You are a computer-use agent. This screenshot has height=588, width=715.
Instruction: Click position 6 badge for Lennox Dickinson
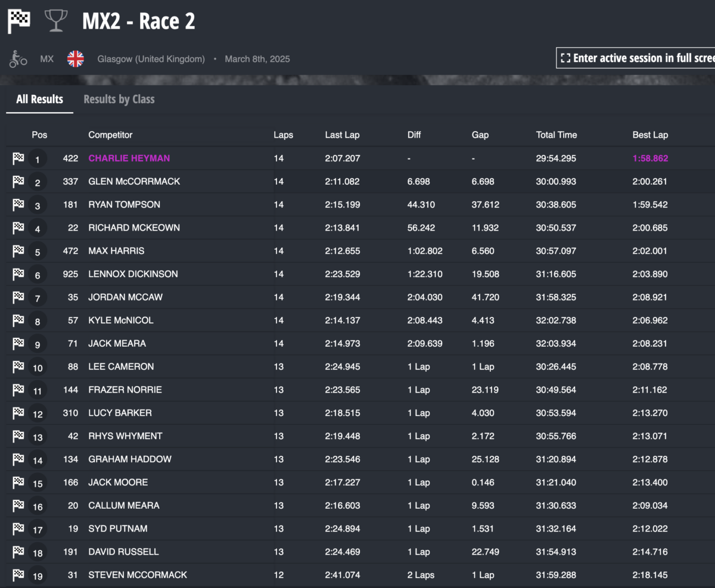[38, 275]
